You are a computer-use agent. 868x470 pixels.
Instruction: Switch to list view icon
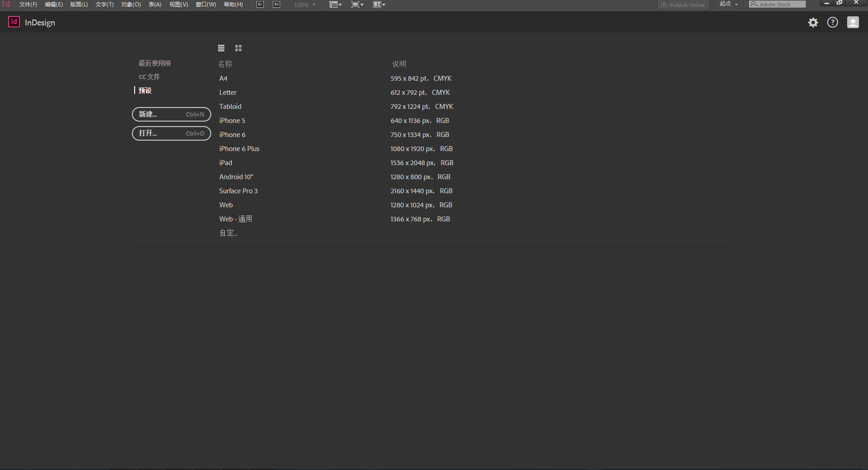221,48
